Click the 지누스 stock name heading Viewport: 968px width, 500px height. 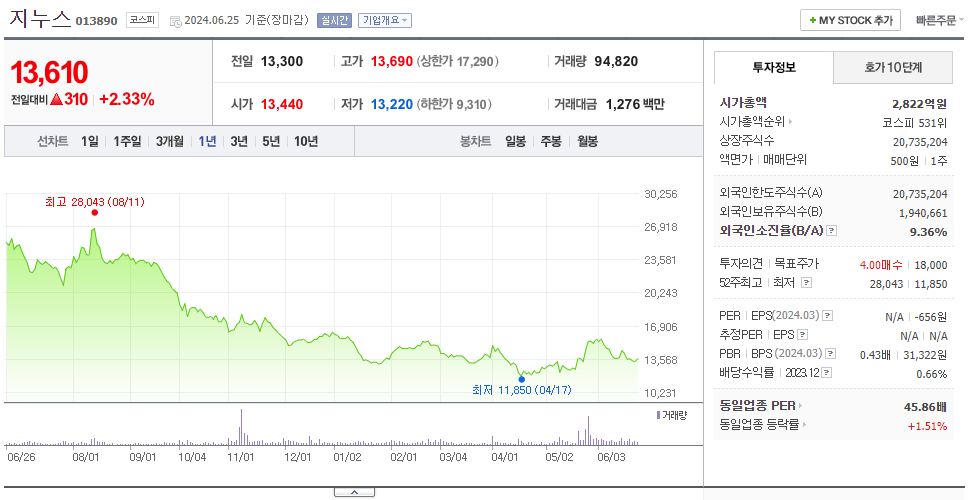[40, 19]
